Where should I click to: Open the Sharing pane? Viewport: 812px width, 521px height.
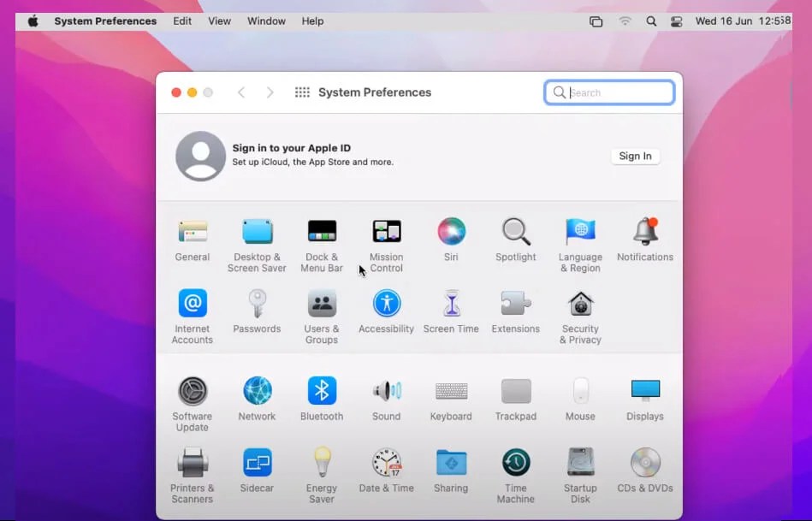click(451, 463)
